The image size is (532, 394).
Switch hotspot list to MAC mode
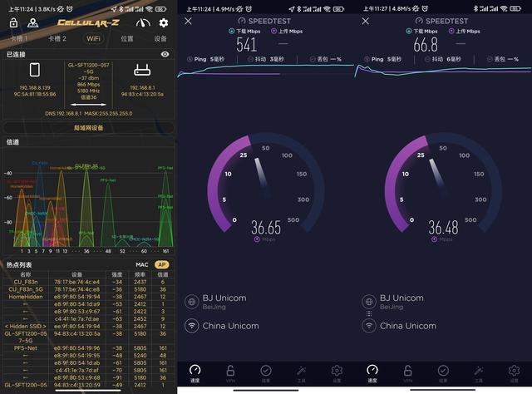click(x=142, y=264)
